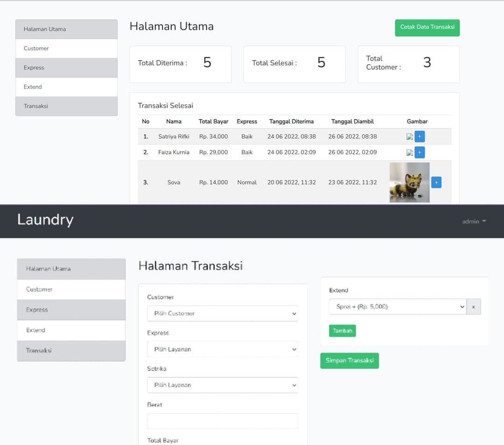504x445 pixels.
Task: Click the Laundry brand logo
Action: click(45, 220)
